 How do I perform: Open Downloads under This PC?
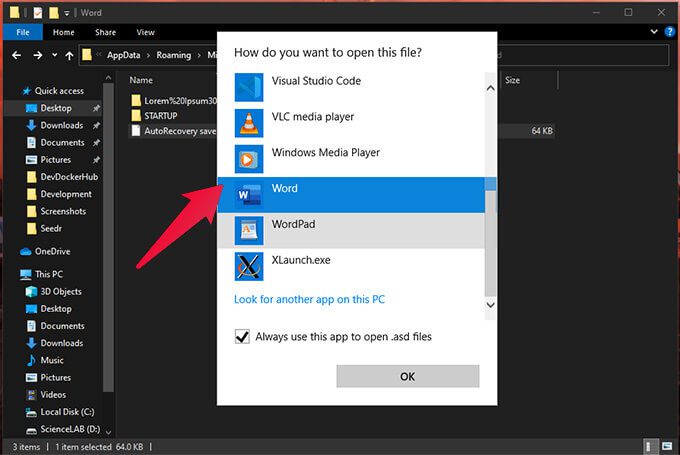(62, 343)
